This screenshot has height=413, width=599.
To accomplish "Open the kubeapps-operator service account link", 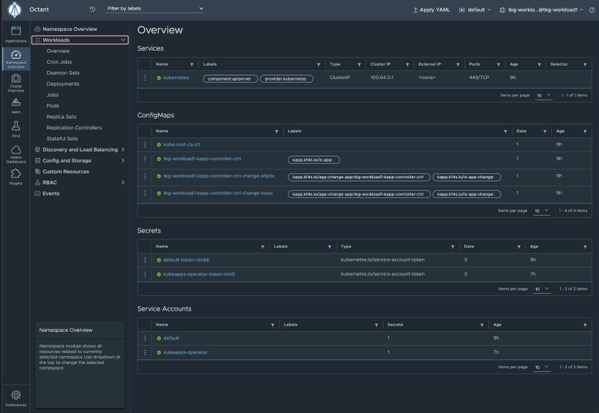I will [x=185, y=353].
